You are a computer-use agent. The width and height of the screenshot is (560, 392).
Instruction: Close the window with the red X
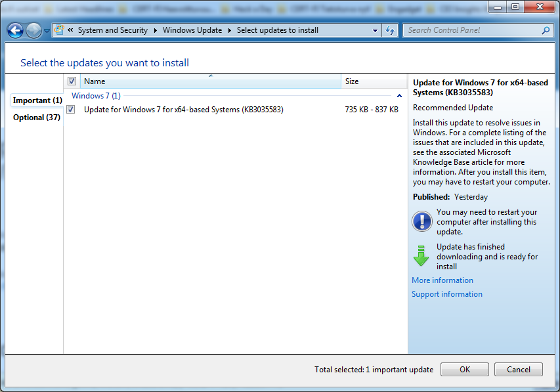[x=539, y=7]
